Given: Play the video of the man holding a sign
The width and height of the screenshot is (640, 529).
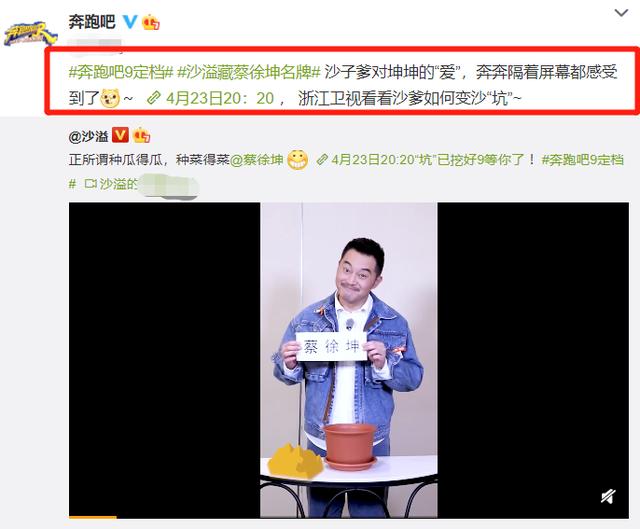Looking at the screenshot, I should 349,360.
